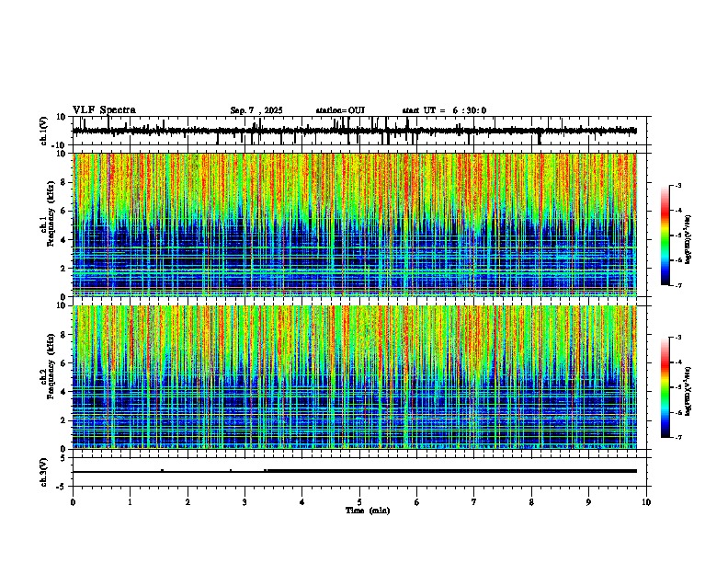Click the time axis end label "10"
Viewport: 728px width, 563px height.
(x=646, y=502)
